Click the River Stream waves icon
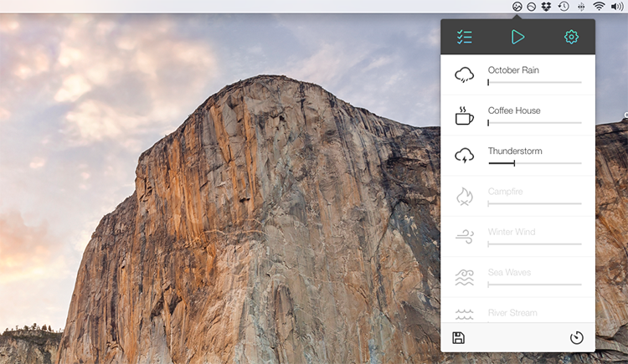Viewport: 628px width, 364px height. tap(464, 314)
